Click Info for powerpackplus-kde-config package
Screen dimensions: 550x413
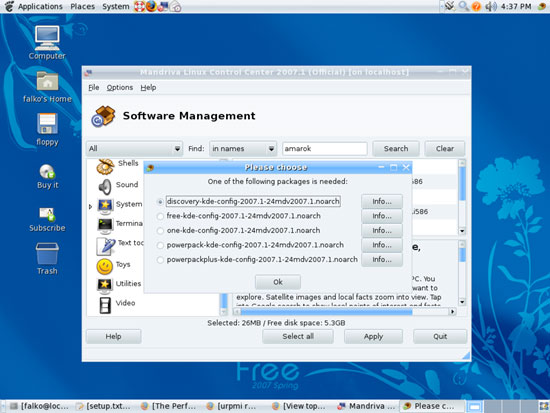point(382,260)
